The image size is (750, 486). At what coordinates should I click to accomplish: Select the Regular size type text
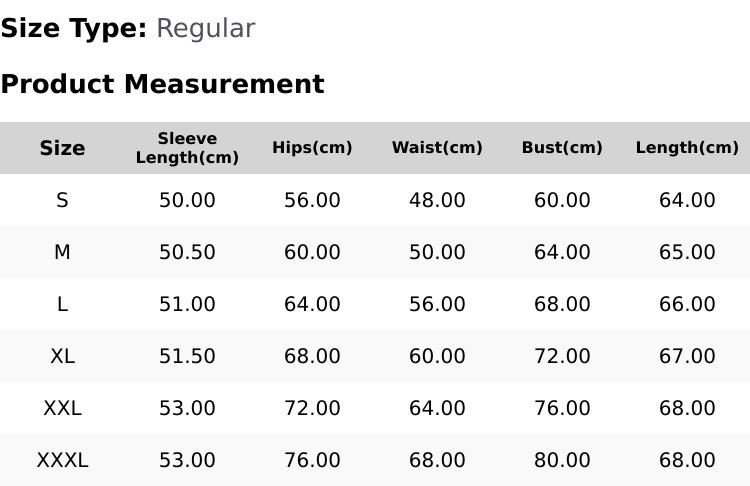pyautogui.click(x=206, y=29)
